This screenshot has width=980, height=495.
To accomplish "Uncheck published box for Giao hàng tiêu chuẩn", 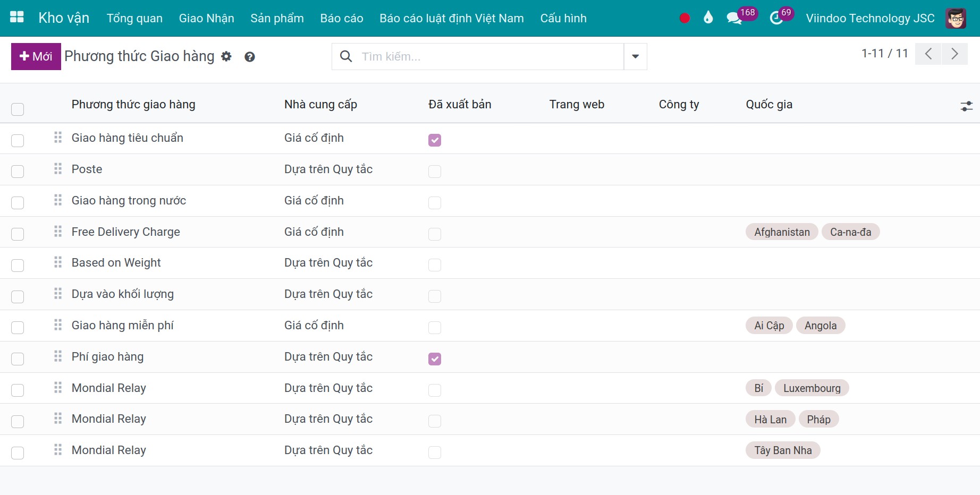I will tap(435, 140).
